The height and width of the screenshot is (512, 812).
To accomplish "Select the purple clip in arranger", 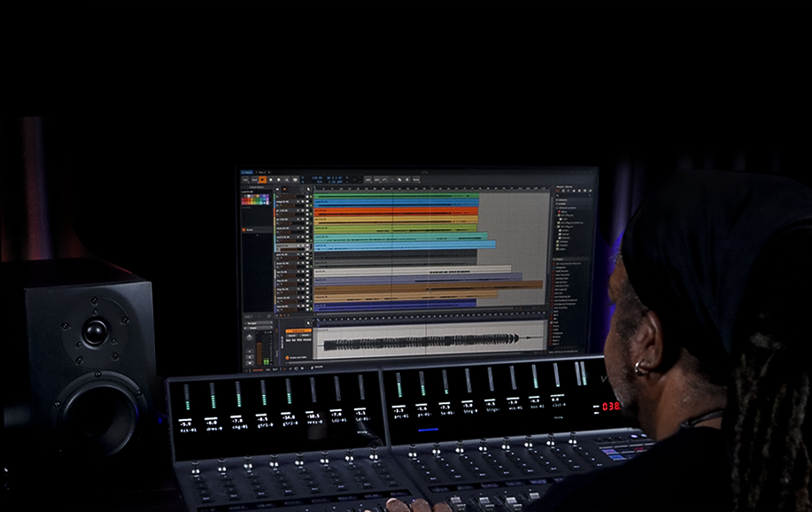I will tap(418, 278).
